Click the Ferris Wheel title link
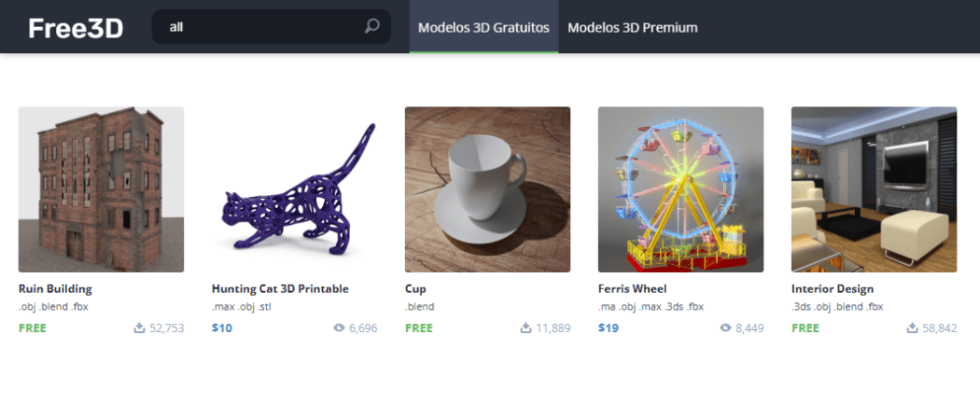Viewport: 980px width, 404px height. click(x=632, y=289)
